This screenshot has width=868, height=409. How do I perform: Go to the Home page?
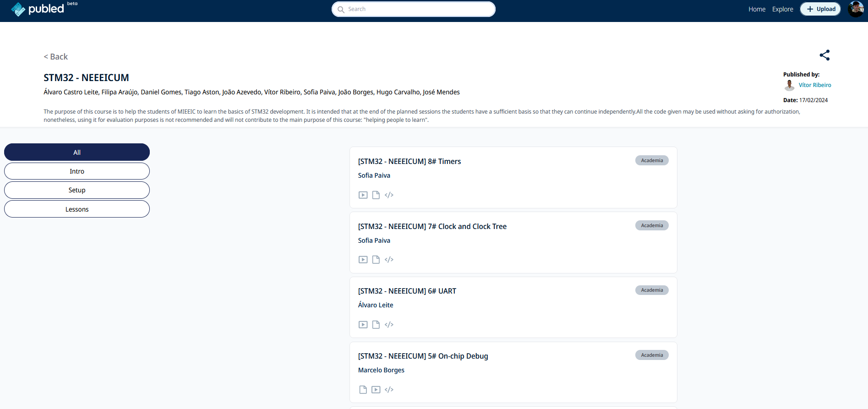point(757,9)
